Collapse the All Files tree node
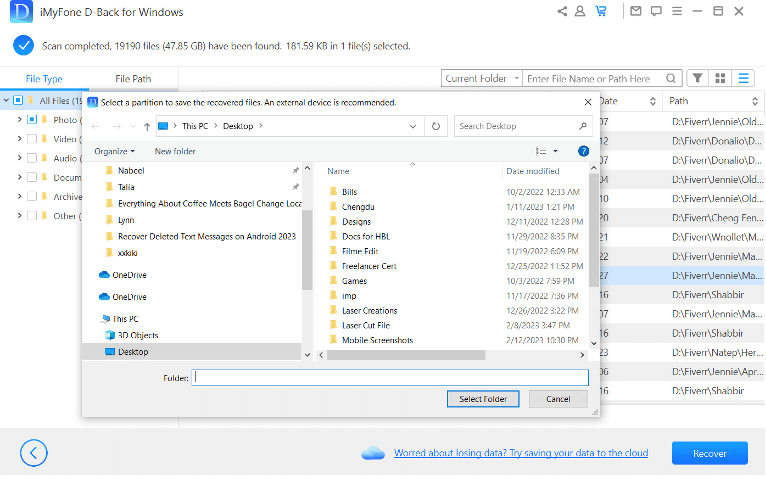The height and width of the screenshot is (477, 766). click(6, 100)
